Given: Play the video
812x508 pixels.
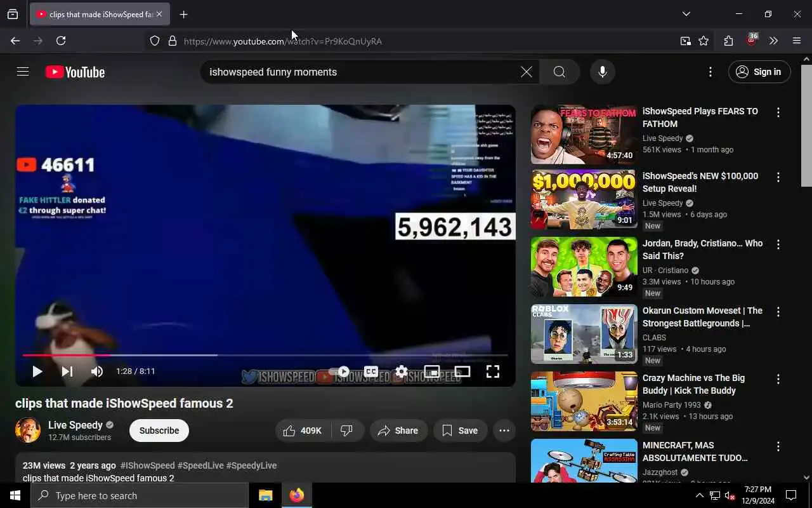Looking at the screenshot, I should [x=37, y=371].
